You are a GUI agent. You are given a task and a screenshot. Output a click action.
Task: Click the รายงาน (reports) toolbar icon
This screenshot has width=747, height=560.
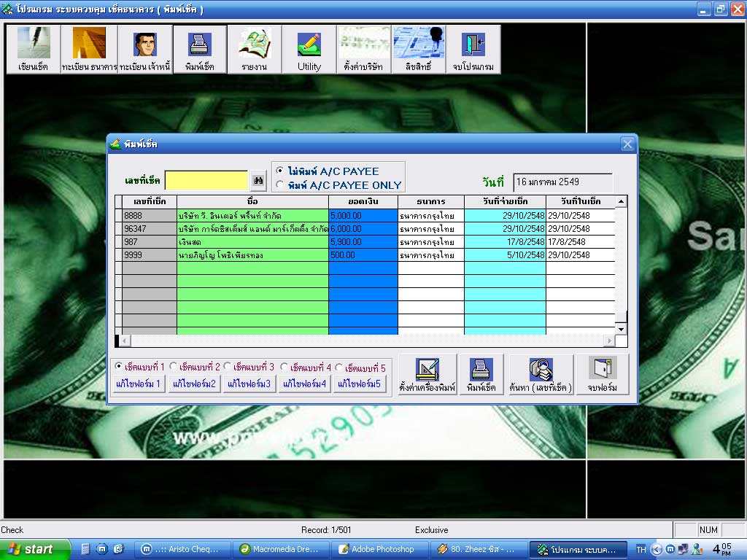tap(254, 50)
